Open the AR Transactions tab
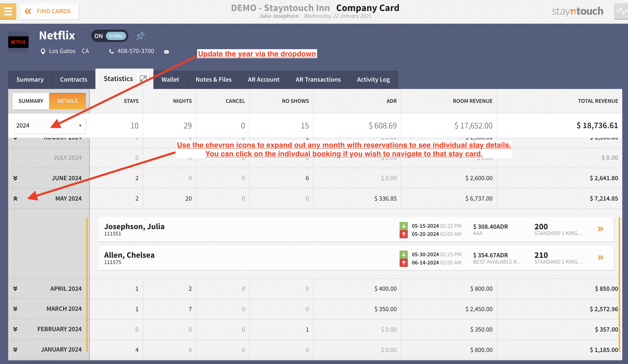Viewport: 628px width, 364px height. click(x=318, y=80)
